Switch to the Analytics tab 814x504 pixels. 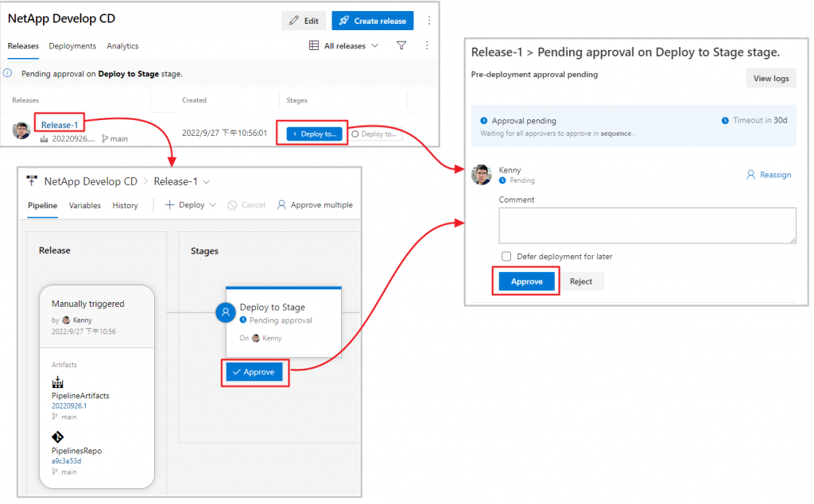tap(122, 46)
